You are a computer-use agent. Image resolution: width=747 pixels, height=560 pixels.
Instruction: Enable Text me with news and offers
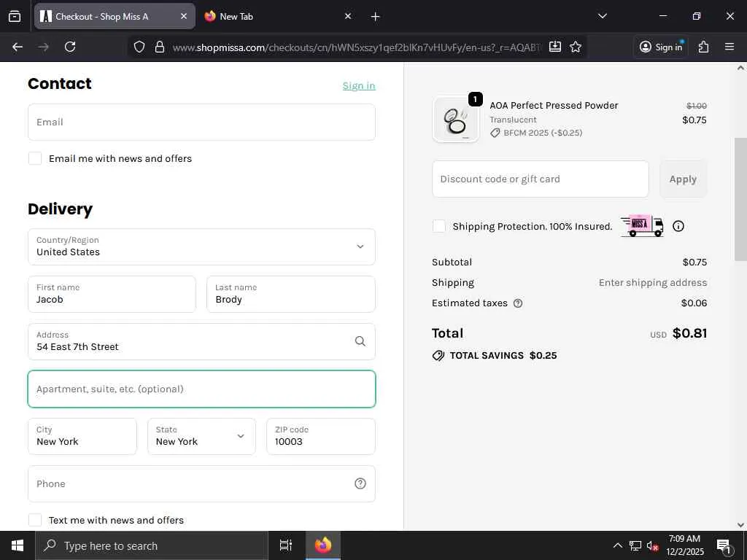(35, 520)
